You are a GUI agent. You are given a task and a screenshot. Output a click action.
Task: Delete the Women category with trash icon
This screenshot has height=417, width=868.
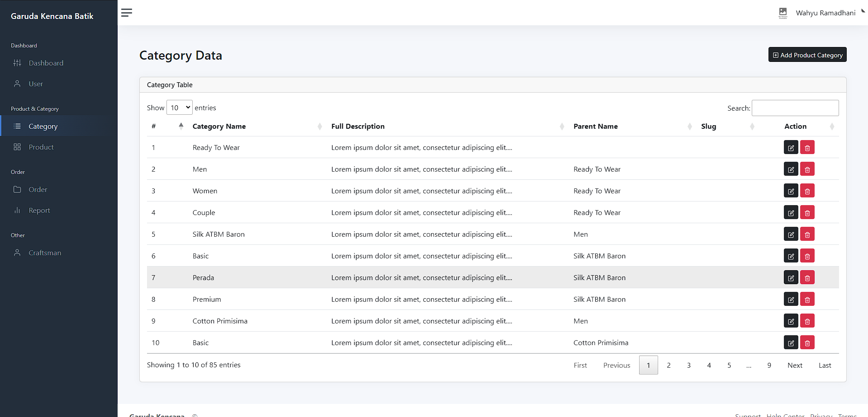807,191
